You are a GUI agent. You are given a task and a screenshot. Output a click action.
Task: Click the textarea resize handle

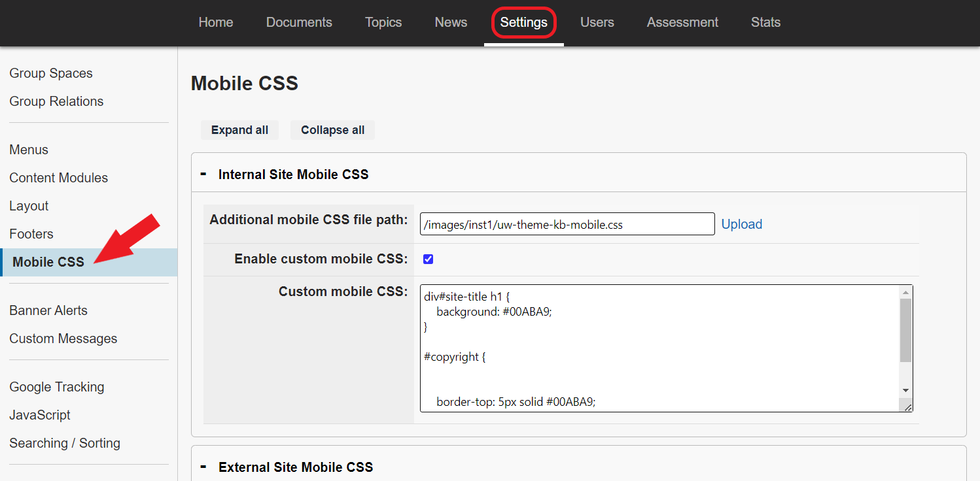(907, 407)
